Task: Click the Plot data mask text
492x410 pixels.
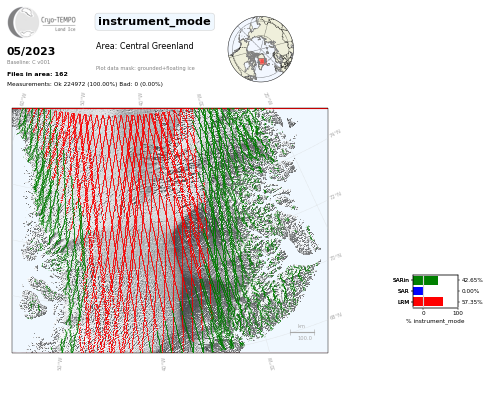Action: (x=145, y=68)
